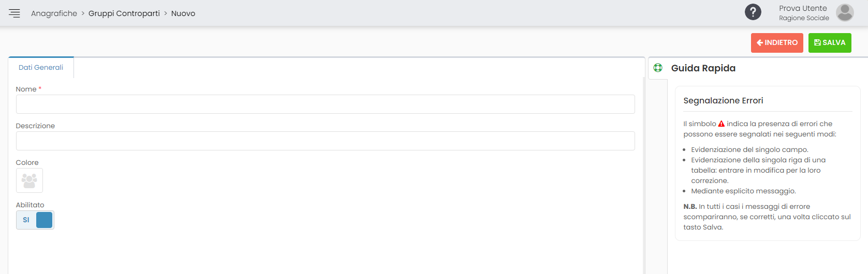This screenshot has height=274, width=868.
Task: Click the Ragione Sociale label
Action: tap(804, 18)
